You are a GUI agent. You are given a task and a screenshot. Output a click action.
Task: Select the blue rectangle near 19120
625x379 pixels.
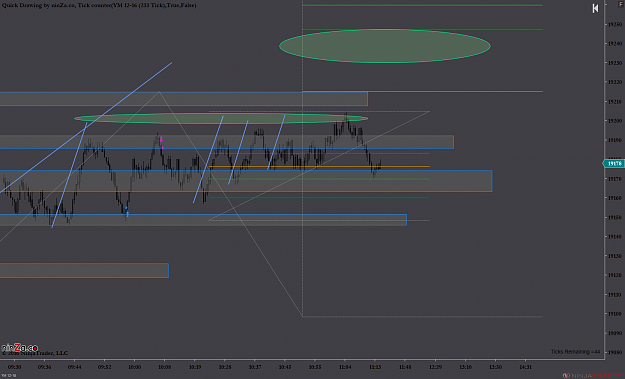click(84, 270)
